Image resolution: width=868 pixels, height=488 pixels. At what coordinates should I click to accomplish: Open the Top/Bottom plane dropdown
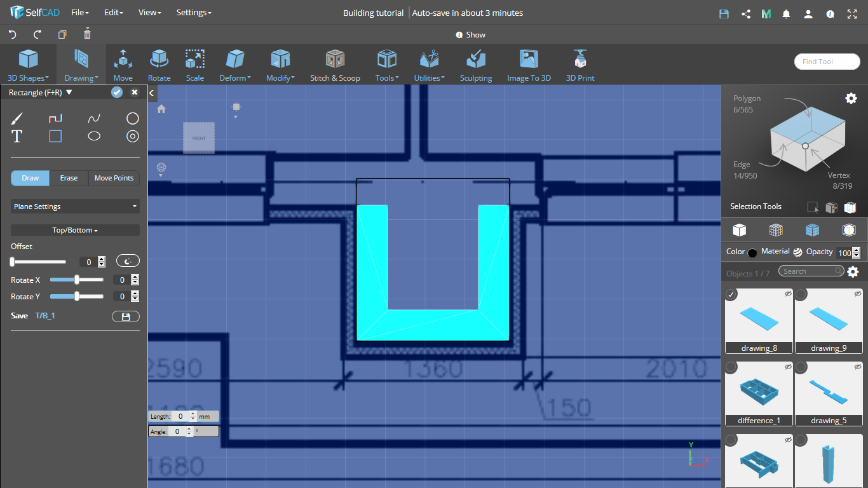click(75, 230)
